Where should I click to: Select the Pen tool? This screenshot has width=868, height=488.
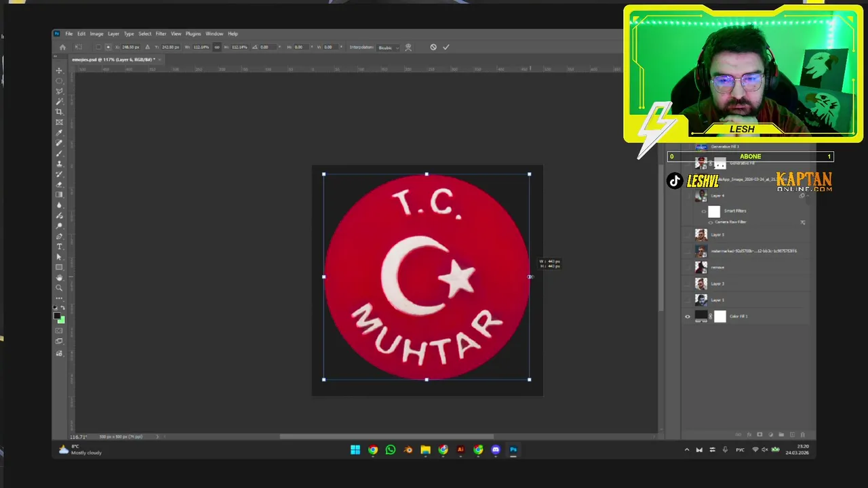[x=59, y=237]
